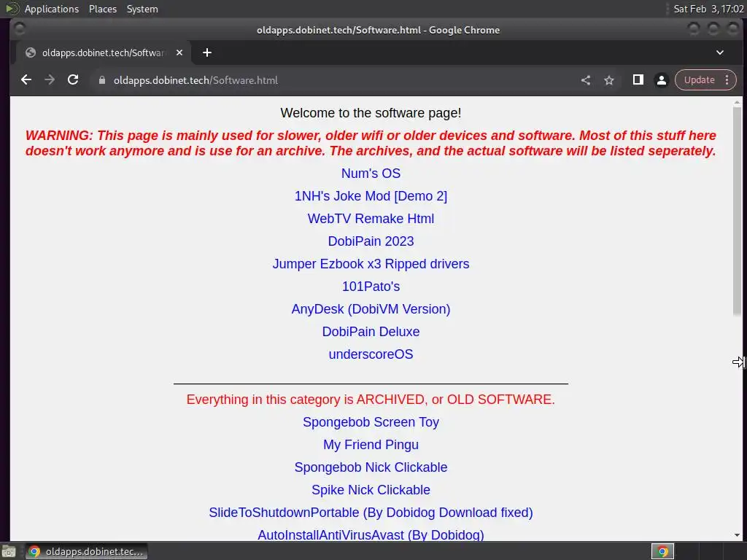Click the globe favicon on the tab
This screenshot has height=560, width=747.
pyautogui.click(x=31, y=52)
